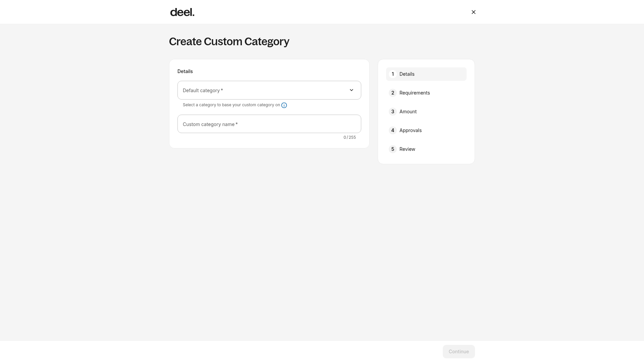Click the category helper text below dropdown
Viewport: 644px width, 362px height.
coord(231,105)
